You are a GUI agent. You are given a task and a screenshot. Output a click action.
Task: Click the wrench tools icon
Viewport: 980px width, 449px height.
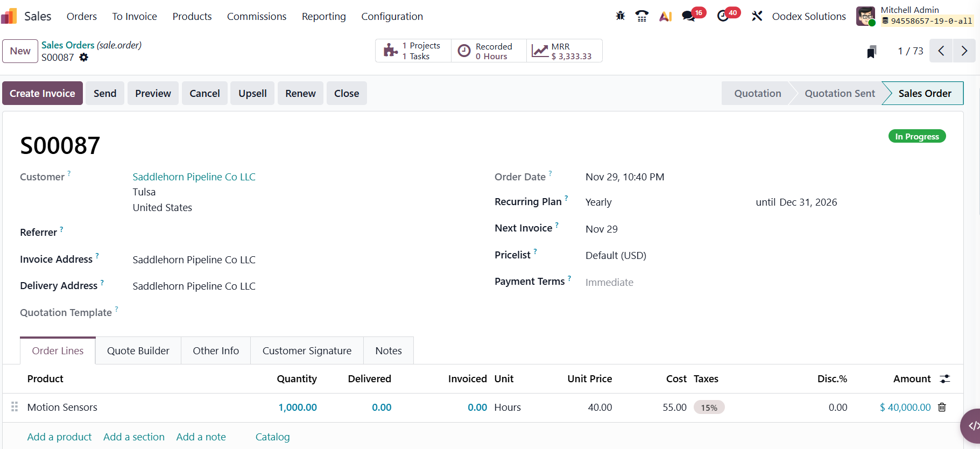point(757,16)
